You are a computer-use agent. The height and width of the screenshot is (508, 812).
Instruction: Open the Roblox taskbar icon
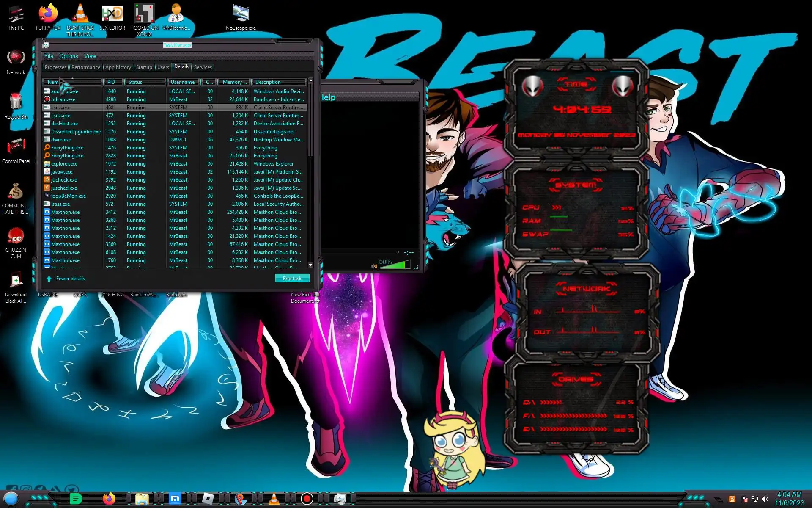pos(208,499)
